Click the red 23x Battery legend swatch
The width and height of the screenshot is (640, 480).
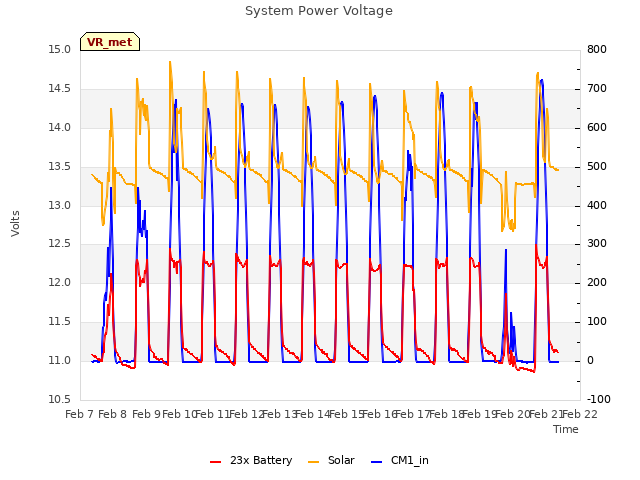pos(216,462)
